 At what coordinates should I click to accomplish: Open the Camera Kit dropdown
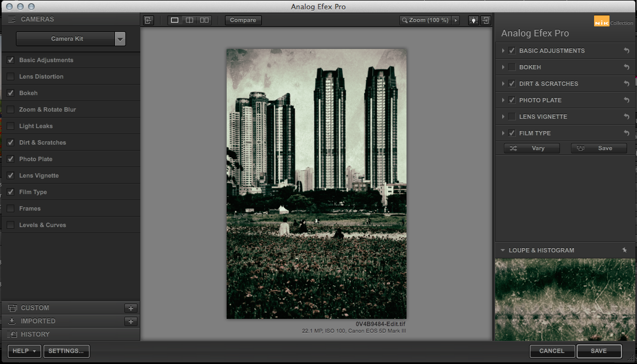[120, 39]
